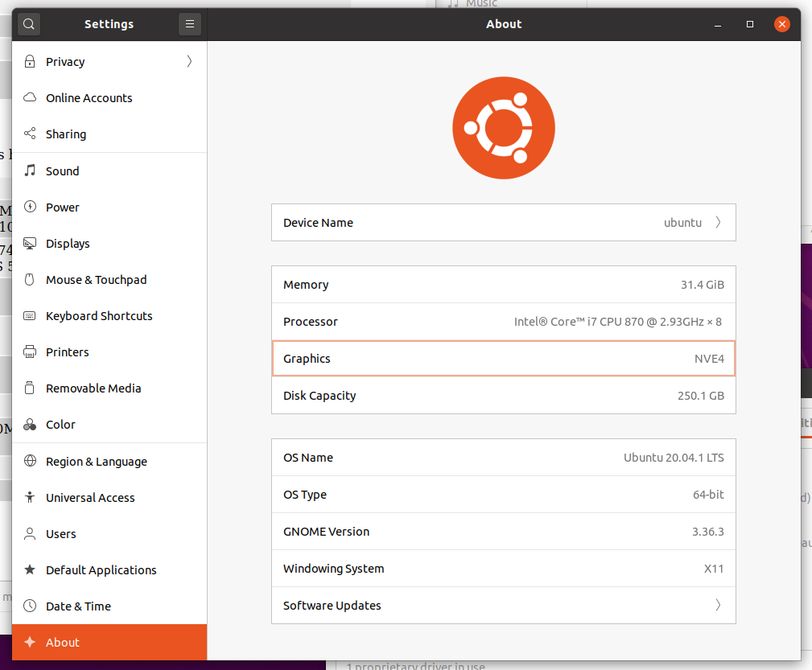Click the Memory row label
This screenshot has height=670, width=812.
click(x=306, y=285)
